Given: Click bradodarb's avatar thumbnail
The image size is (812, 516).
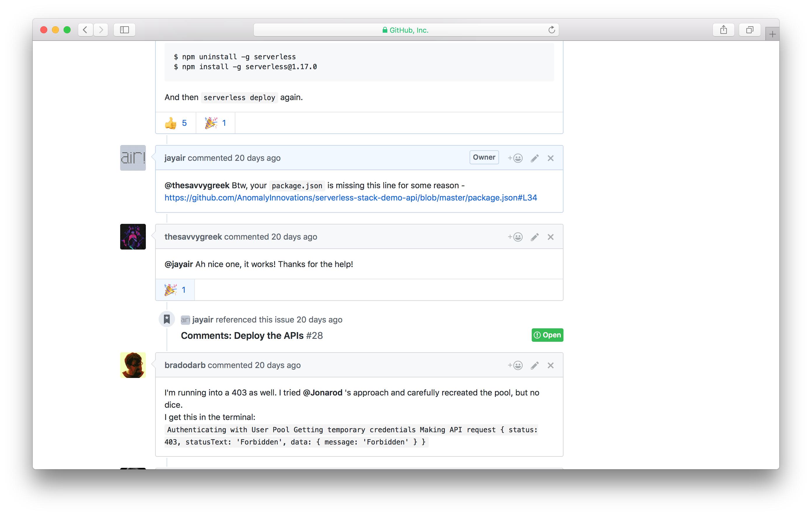Looking at the screenshot, I should 133,365.
